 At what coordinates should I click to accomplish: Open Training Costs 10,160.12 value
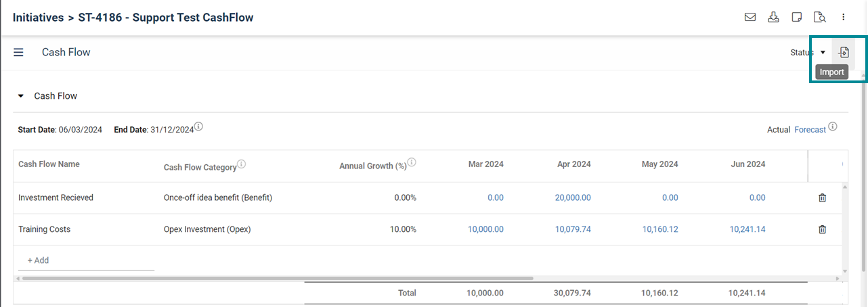[x=660, y=229]
